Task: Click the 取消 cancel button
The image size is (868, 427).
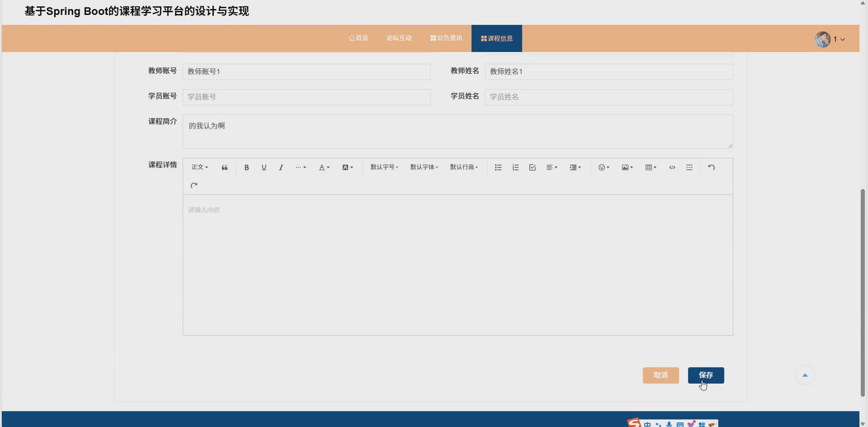Action: pos(660,375)
